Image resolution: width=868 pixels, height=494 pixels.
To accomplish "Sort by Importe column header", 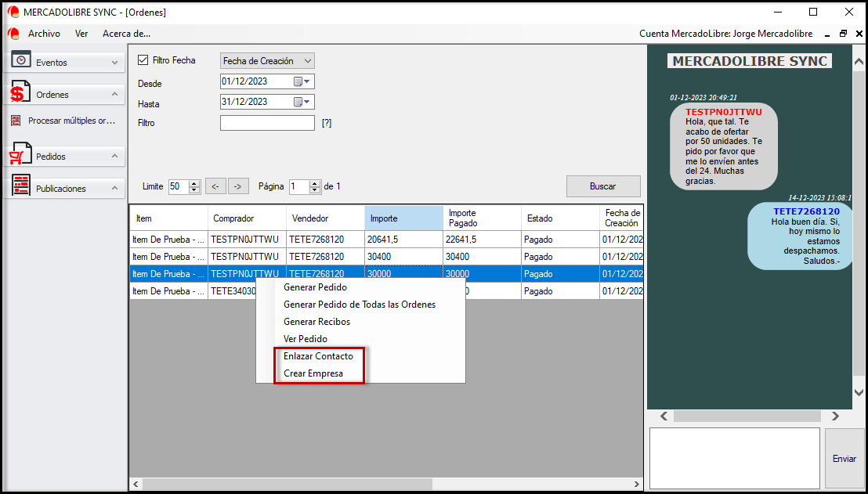I will [403, 218].
